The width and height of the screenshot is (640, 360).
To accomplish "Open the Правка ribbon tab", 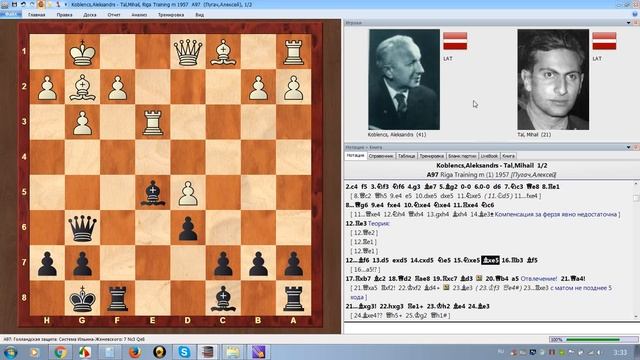I will (64, 15).
